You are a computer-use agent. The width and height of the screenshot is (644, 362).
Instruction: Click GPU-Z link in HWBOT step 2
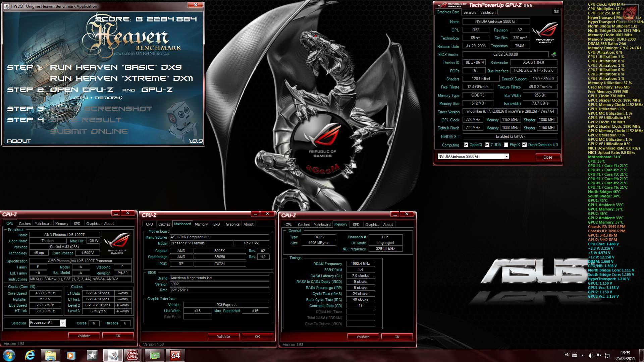(157, 90)
